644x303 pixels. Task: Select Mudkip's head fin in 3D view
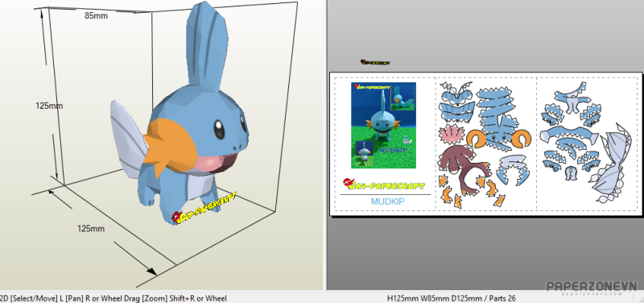(207, 48)
